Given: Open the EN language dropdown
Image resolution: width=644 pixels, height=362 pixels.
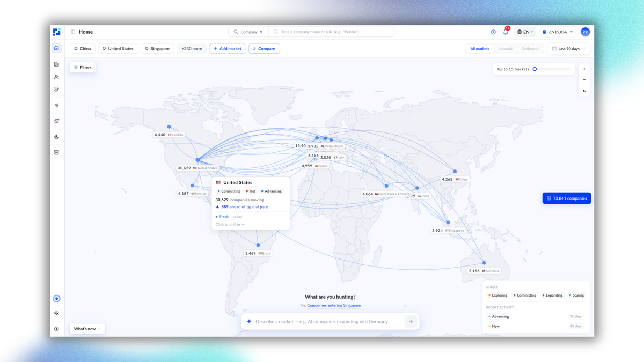Looking at the screenshot, I should coord(525,32).
